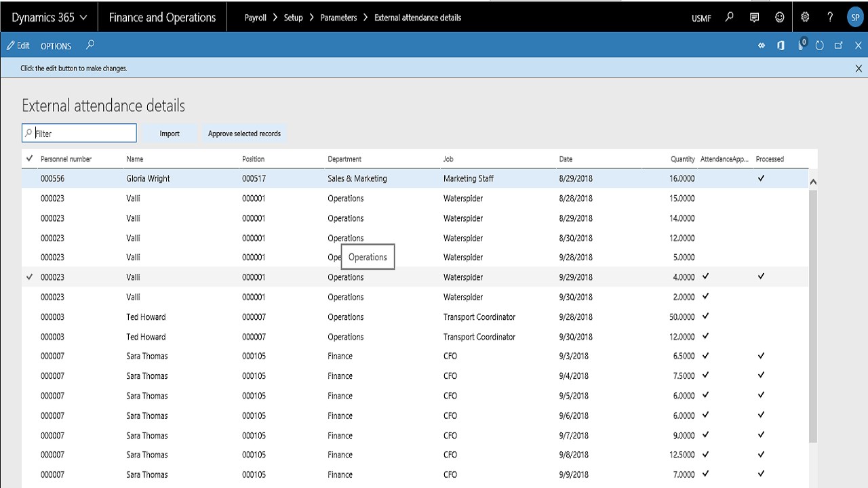Image resolution: width=868 pixels, height=488 pixels.
Task: Toggle Processed checkbox for Valli 9/29/2018 row
Action: 761,277
